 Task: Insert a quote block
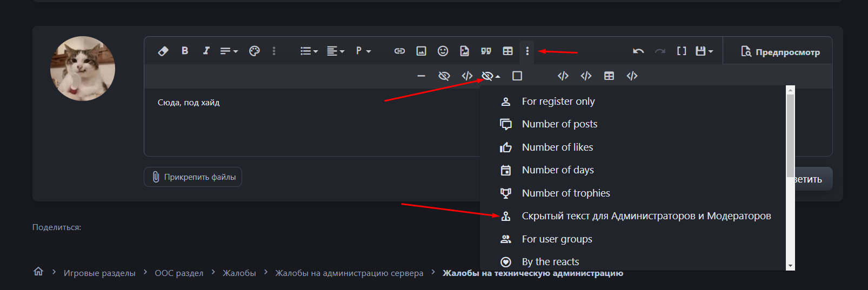tap(486, 51)
